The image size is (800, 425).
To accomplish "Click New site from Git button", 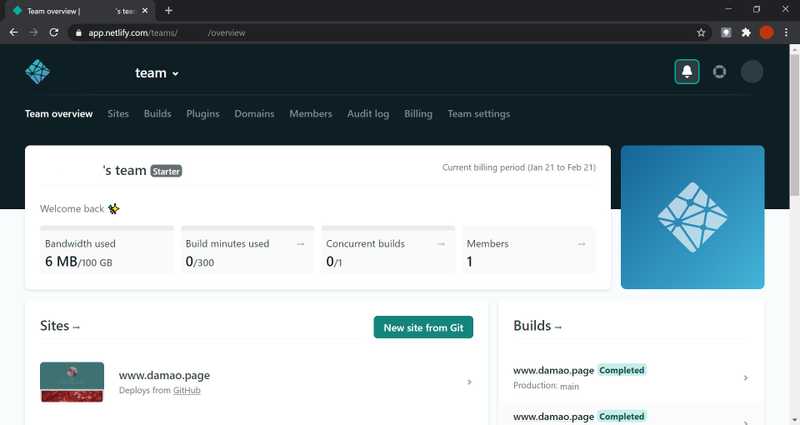I will (x=423, y=328).
